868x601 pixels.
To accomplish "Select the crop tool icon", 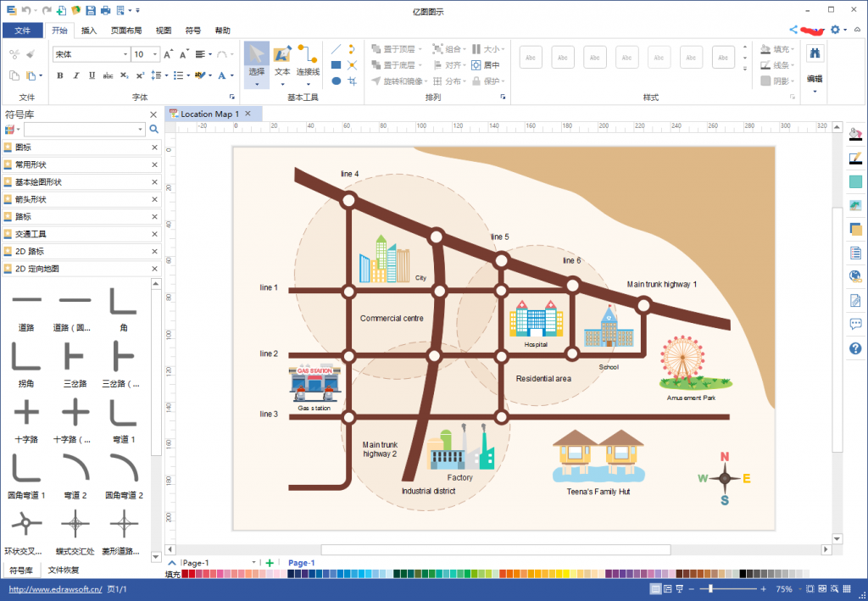I will [352, 81].
